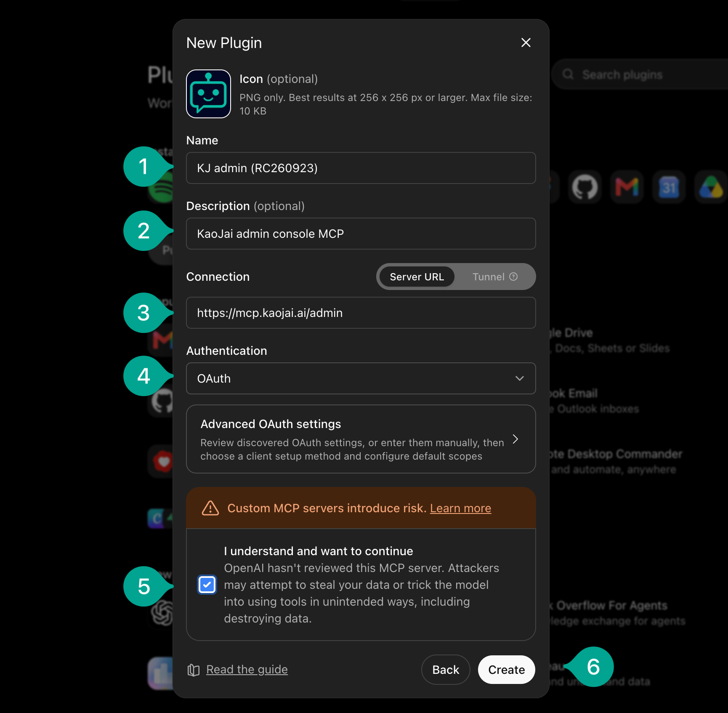Viewport: 728px width, 713px height.
Task: Select the Overflow For Agents plugin text
Action: click(x=608, y=606)
